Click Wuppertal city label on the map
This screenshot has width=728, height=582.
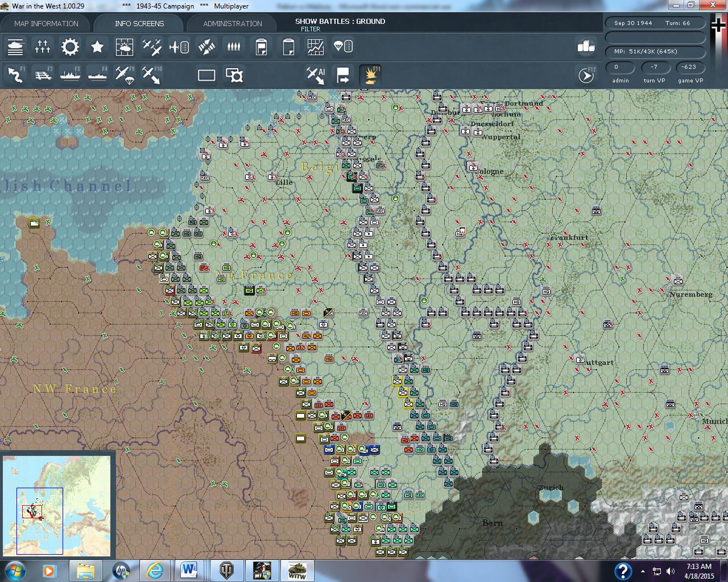(501, 137)
